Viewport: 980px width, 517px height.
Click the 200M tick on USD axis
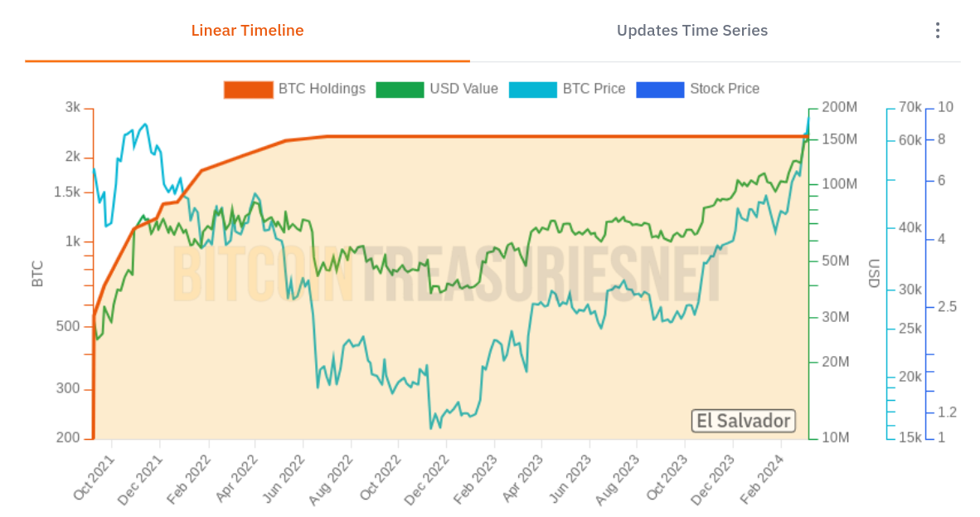pyautogui.click(x=839, y=108)
